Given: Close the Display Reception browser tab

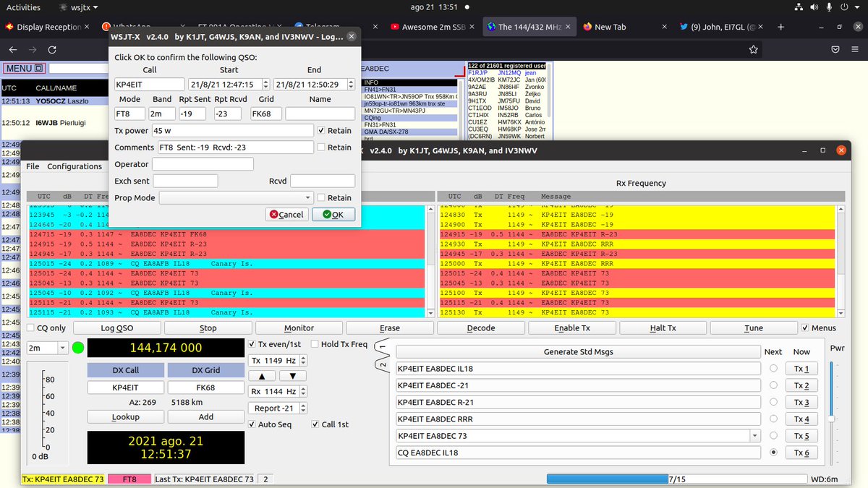Looking at the screenshot, I should tap(87, 27).
